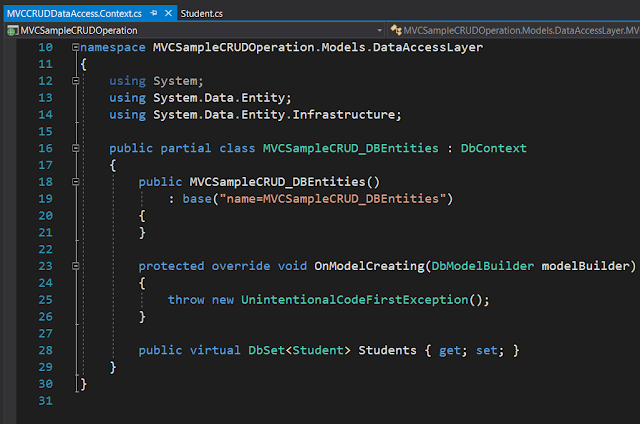Click the DbModelBuilder parameter type
Screen dimensions: 640x424
coord(482,266)
